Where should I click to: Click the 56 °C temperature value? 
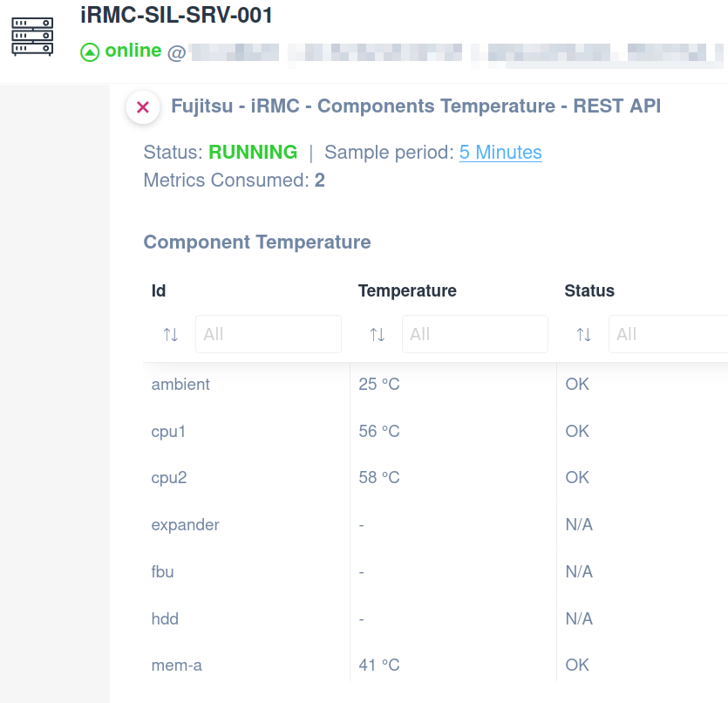(379, 431)
